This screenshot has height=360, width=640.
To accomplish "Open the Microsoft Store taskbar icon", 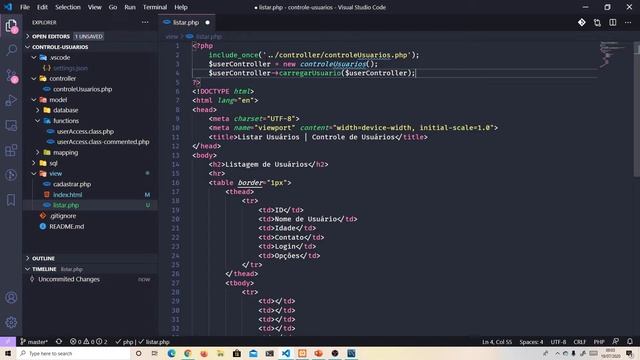I will coord(237,353).
